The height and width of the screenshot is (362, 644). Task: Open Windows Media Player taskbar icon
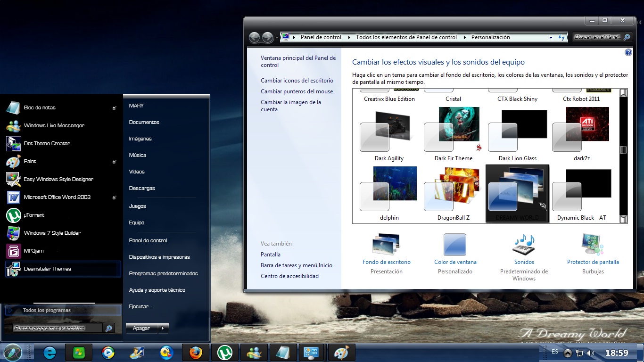coord(108,352)
